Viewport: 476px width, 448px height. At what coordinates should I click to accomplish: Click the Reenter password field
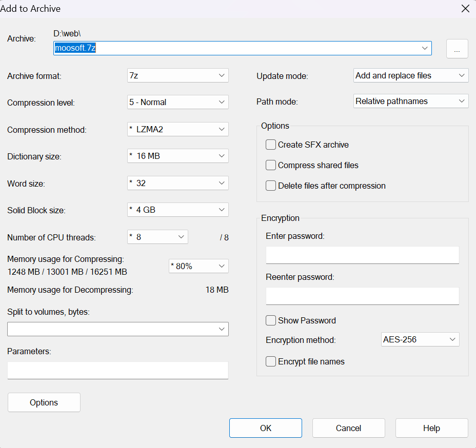[363, 296]
